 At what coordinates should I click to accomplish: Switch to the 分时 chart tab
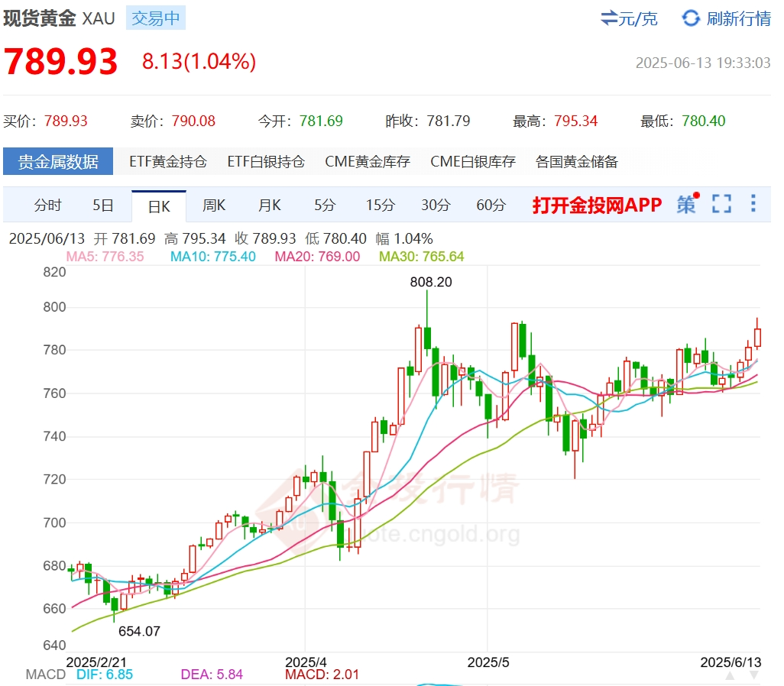point(47,205)
